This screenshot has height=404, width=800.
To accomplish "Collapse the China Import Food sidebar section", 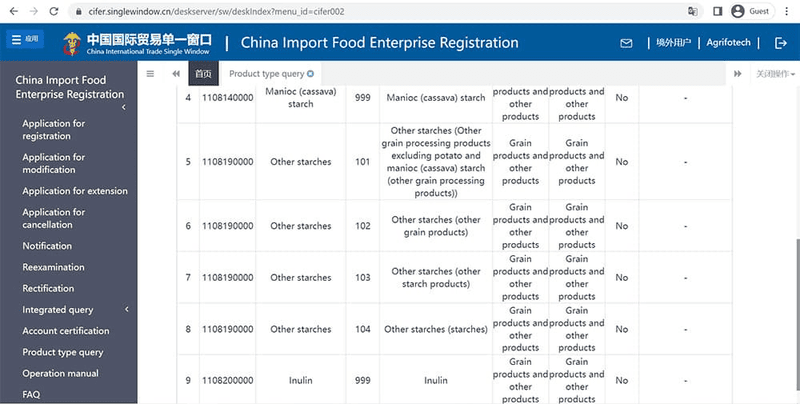I will [124, 107].
